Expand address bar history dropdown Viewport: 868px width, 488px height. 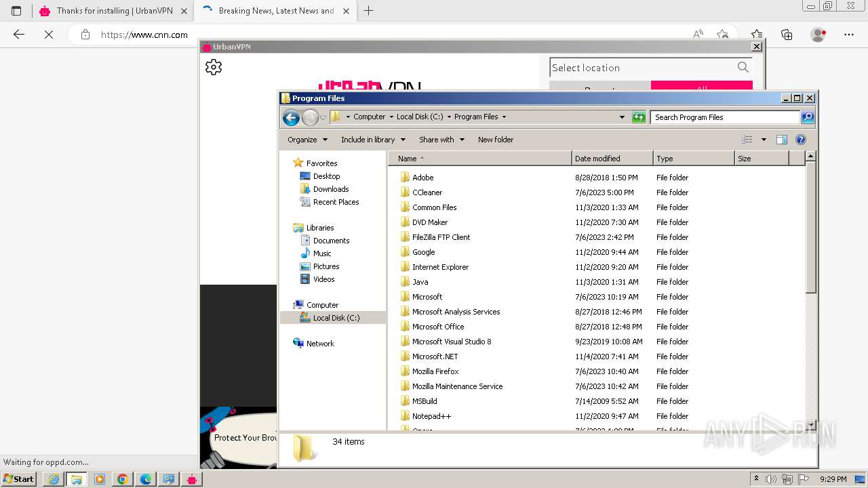(x=622, y=117)
